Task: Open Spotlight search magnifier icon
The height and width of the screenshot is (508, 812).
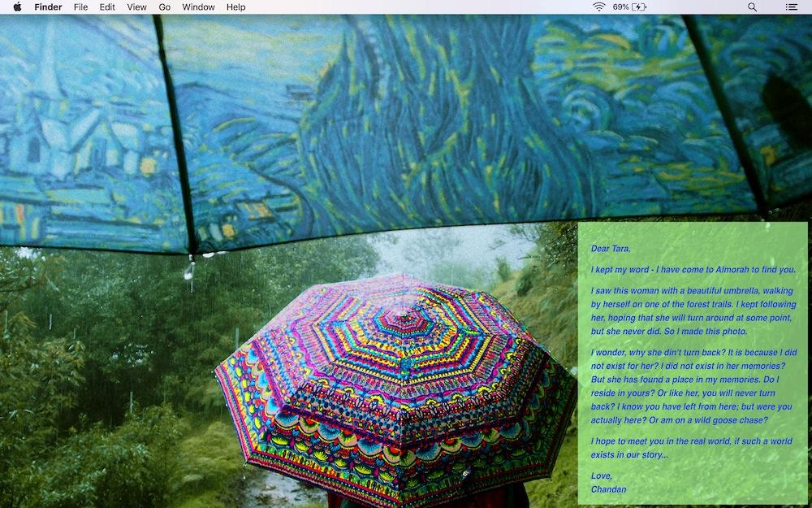Action: pos(753,7)
